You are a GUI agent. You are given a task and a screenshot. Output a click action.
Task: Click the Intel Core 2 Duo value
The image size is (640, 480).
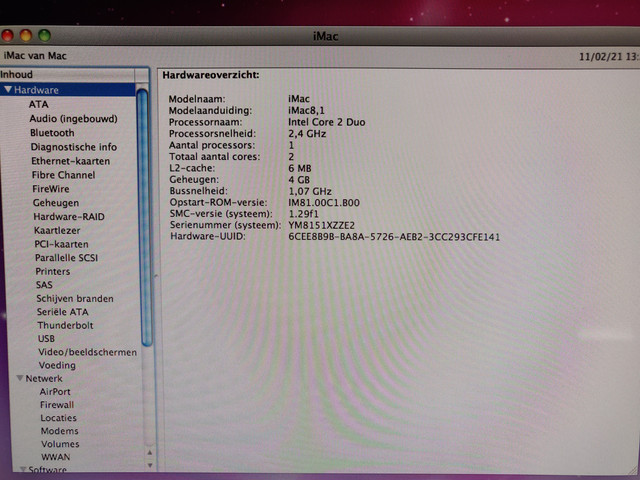pyautogui.click(x=327, y=122)
